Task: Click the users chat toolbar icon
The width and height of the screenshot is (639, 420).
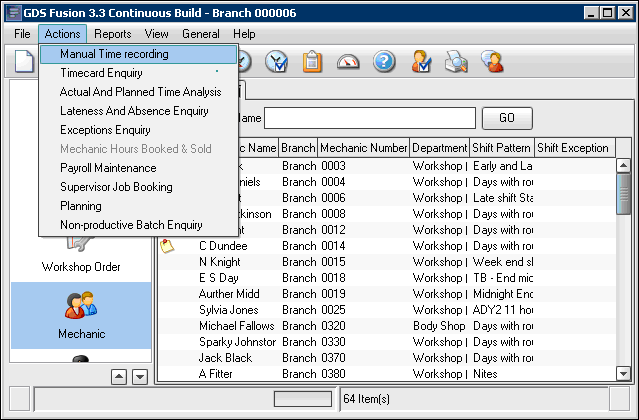Action: [491, 62]
